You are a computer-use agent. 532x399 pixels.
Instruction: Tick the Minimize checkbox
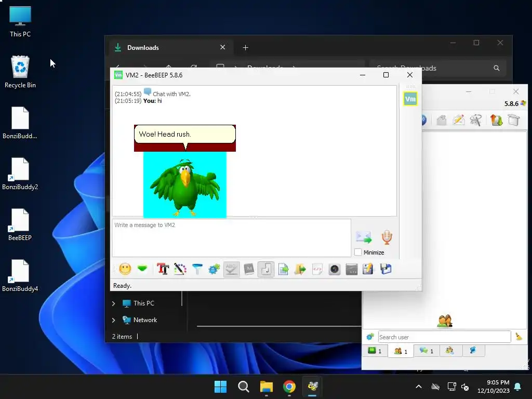click(x=358, y=252)
